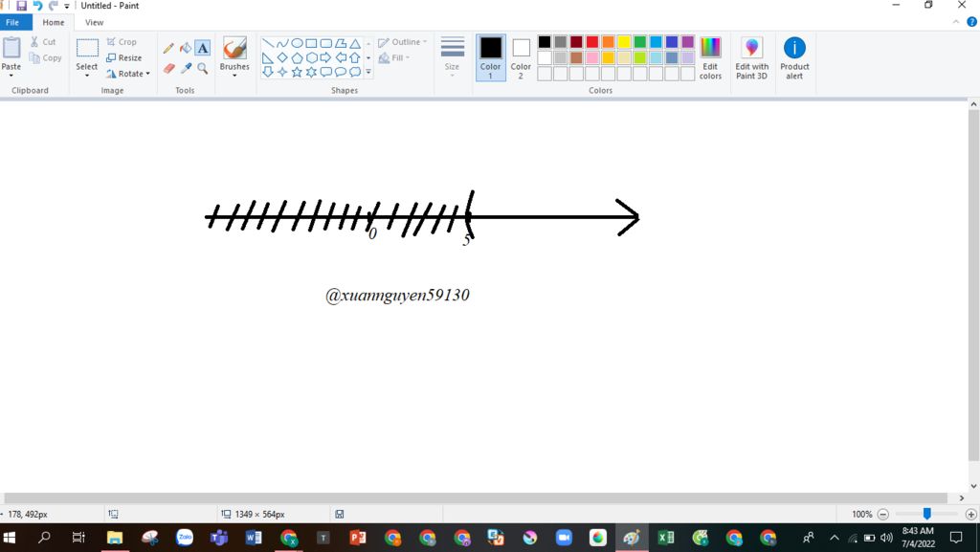The image size is (980, 552).
Task: Open Edit with Paint 3D
Action: click(x=752, y=57)
